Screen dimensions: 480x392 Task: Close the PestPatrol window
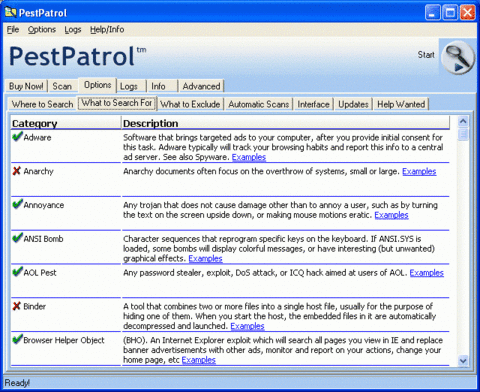467,13
